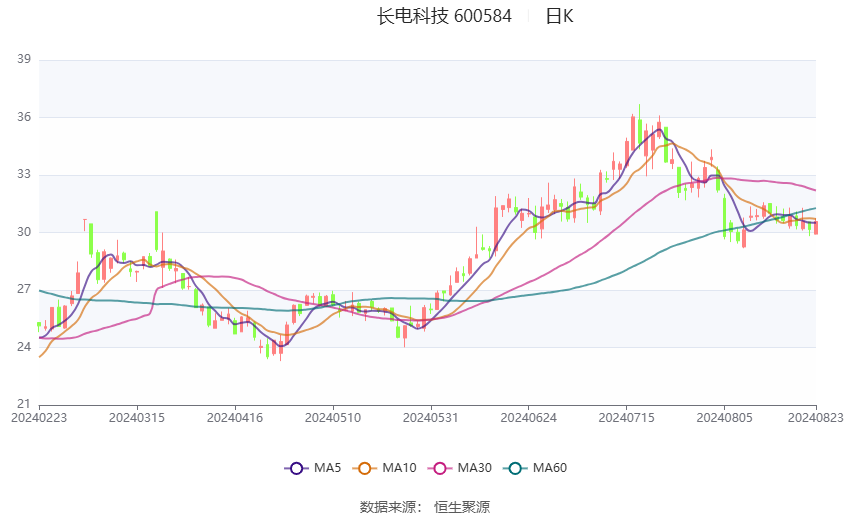This screenshot has height=517, width=850.
Task: Click the y-axis label 27
Action: point(24,289)
